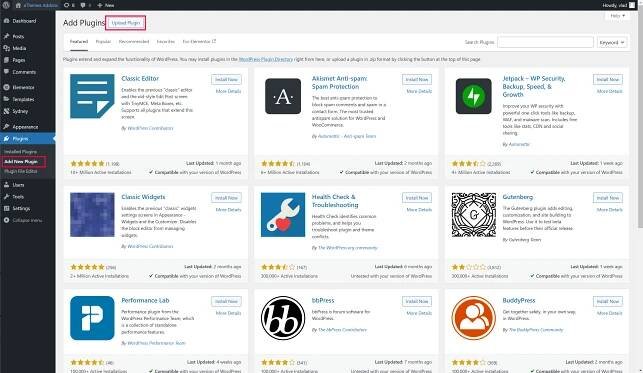View More Details for Classic Widgets
Image resolution: width=643 pixels, height=373 pixels.
[x=228, y=209]
